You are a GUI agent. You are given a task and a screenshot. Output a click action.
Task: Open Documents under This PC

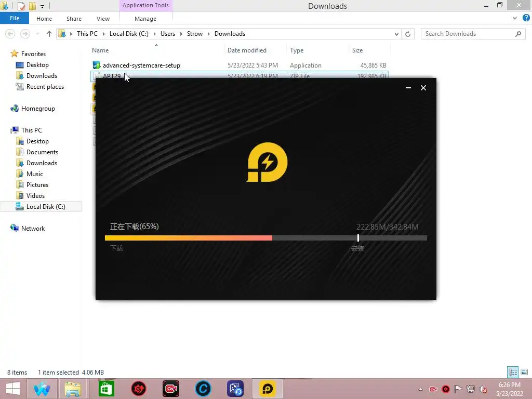pos(42,152)
